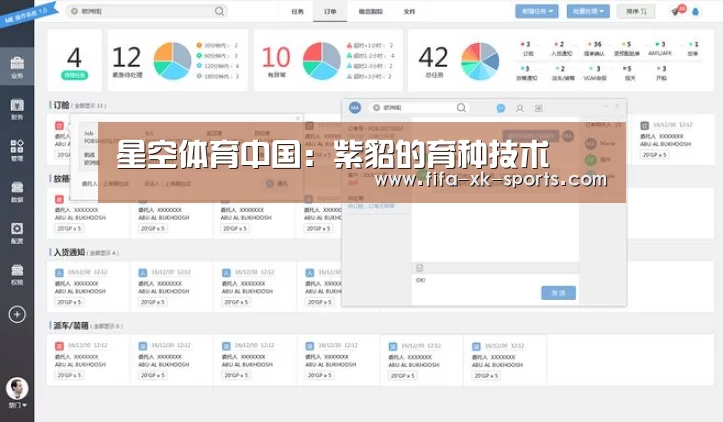Click the 180分钟内 legend entry
Screen dimensions: 723x422
[217, 76]
